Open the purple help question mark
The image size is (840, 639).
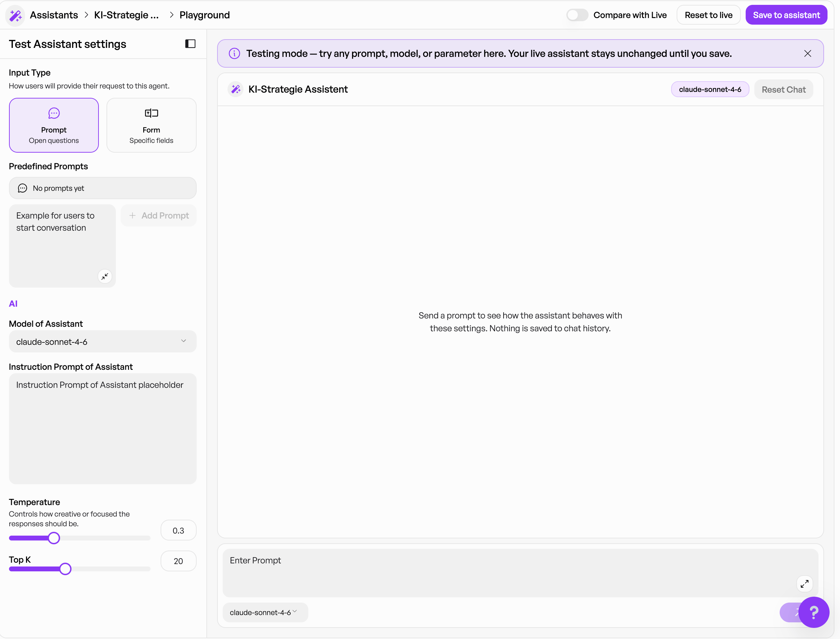(x=814, y=612)
